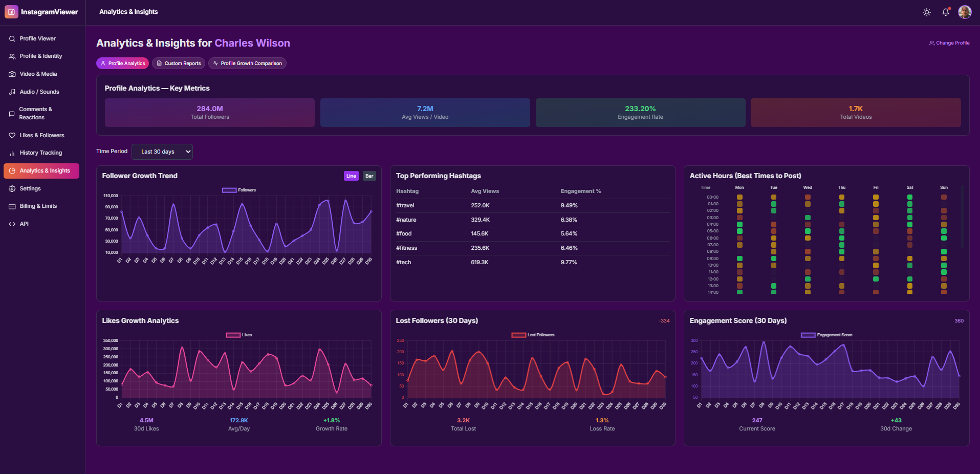Open Profile Viewer from sidebar
Screen dimensions: 980x474
37,39
